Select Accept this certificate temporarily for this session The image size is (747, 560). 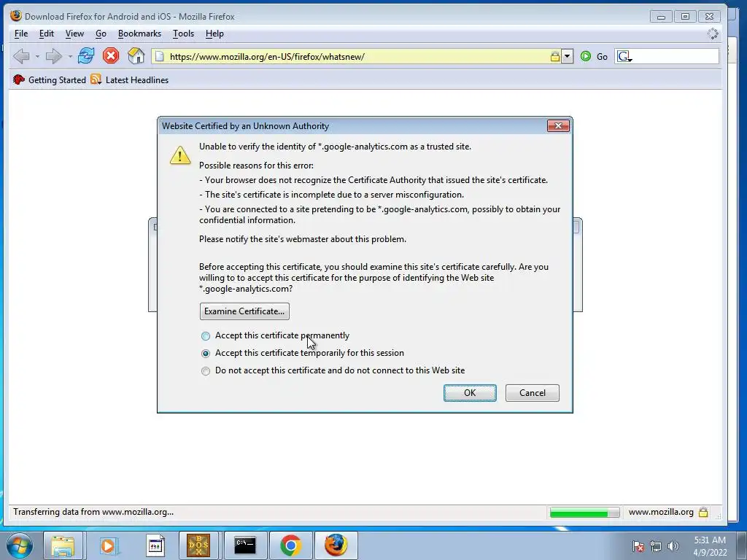pos(205,354)
